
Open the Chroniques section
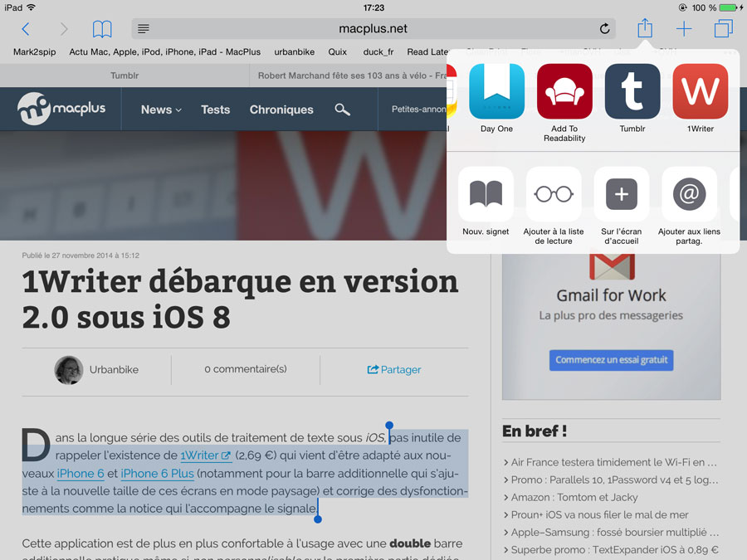(x=281, y=110)
